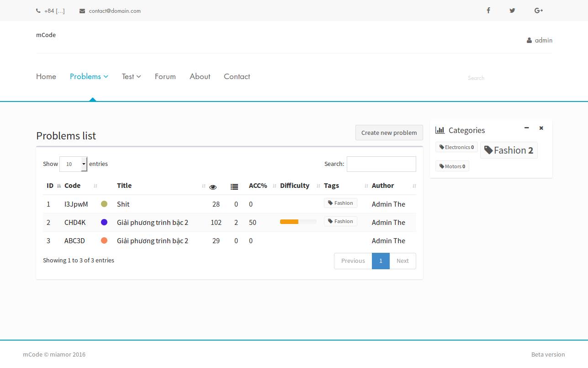
Task: Filter by the Motors category tag
Action: pyautogui.click(x=452, y=166)
